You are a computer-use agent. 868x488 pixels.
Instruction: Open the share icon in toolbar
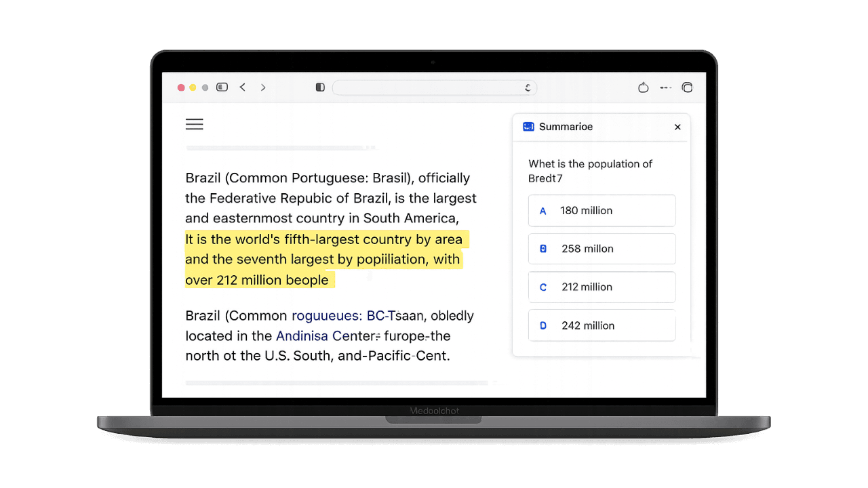coord(644,87)
